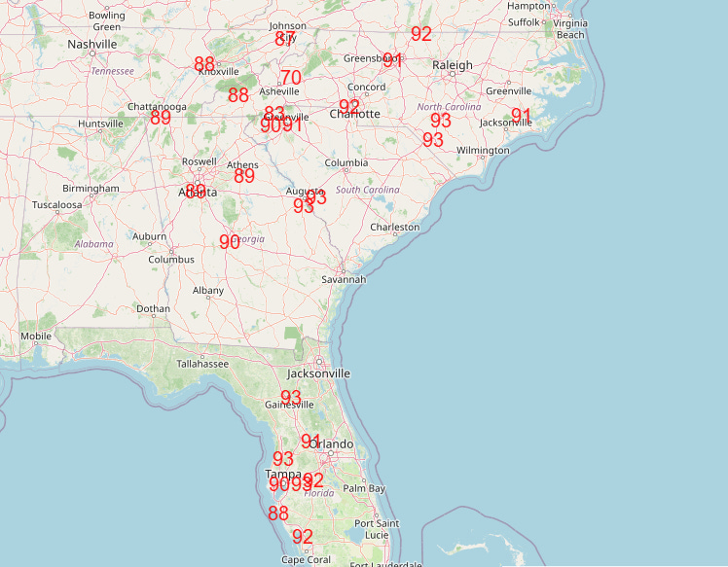
Task: Select the Bowling Green label
Action: 107,20
